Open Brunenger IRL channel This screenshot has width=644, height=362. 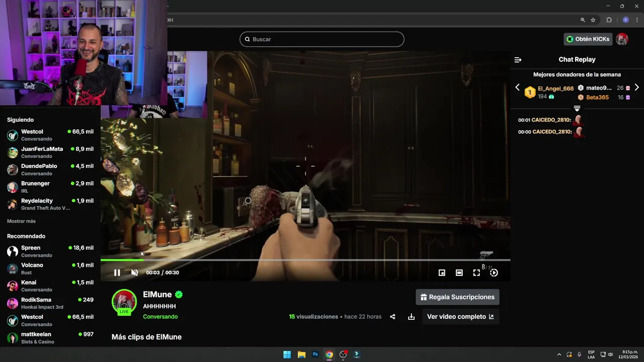click(x=50, y=187)
